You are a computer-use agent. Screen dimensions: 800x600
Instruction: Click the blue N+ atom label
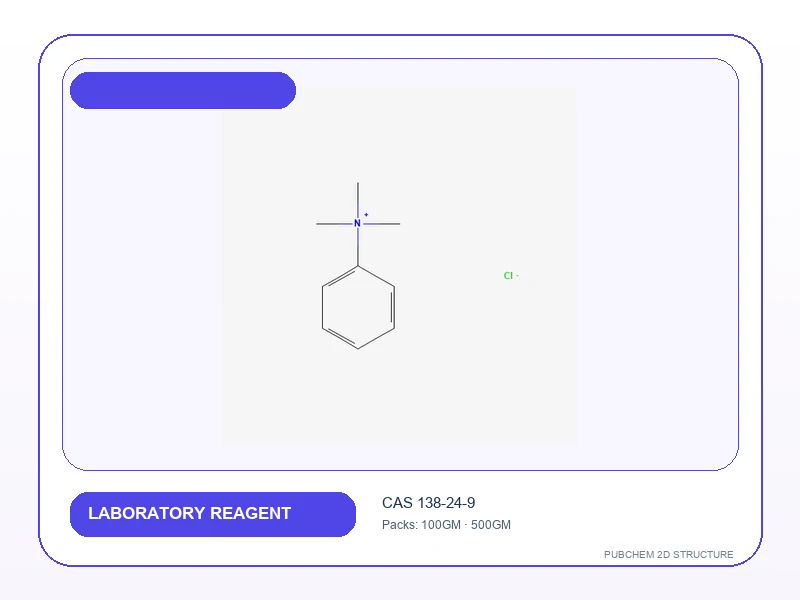(x=360, y=221)
